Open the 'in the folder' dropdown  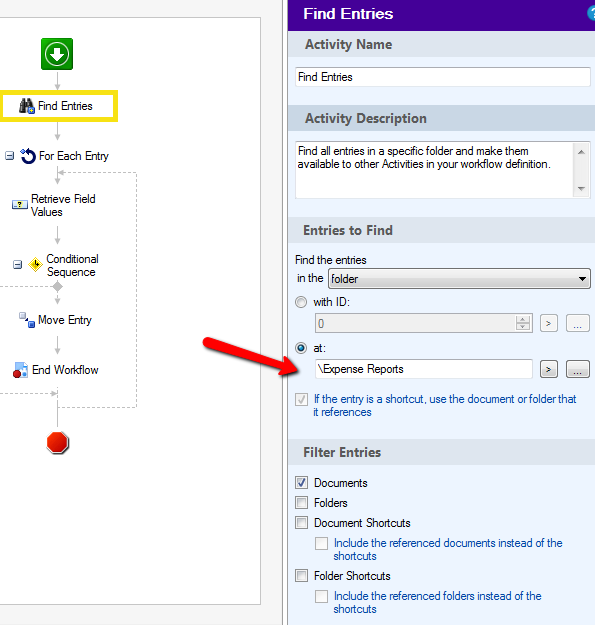click(x=459, y=279)
